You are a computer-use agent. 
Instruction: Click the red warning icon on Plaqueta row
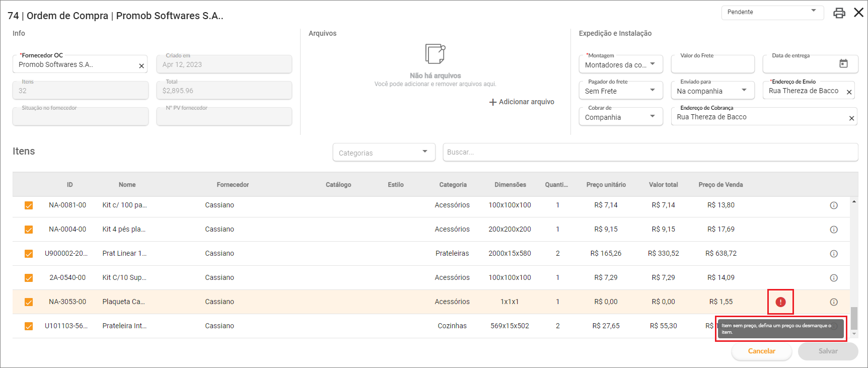point(780,302)
